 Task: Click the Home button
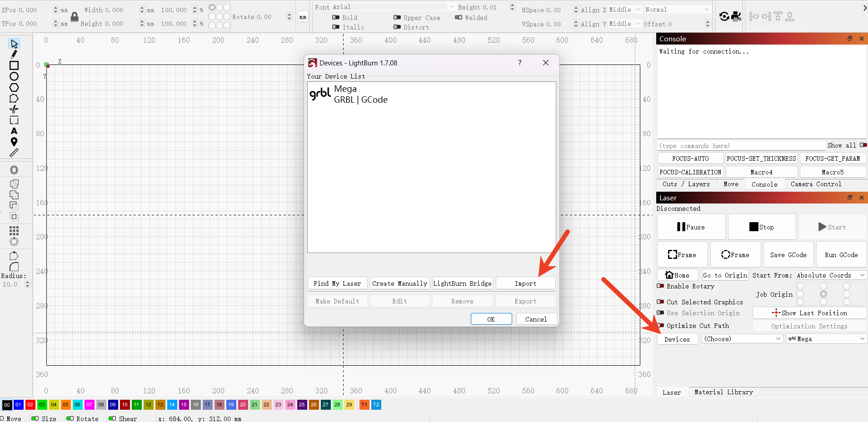pyautogui.click(x=678, y=275)
